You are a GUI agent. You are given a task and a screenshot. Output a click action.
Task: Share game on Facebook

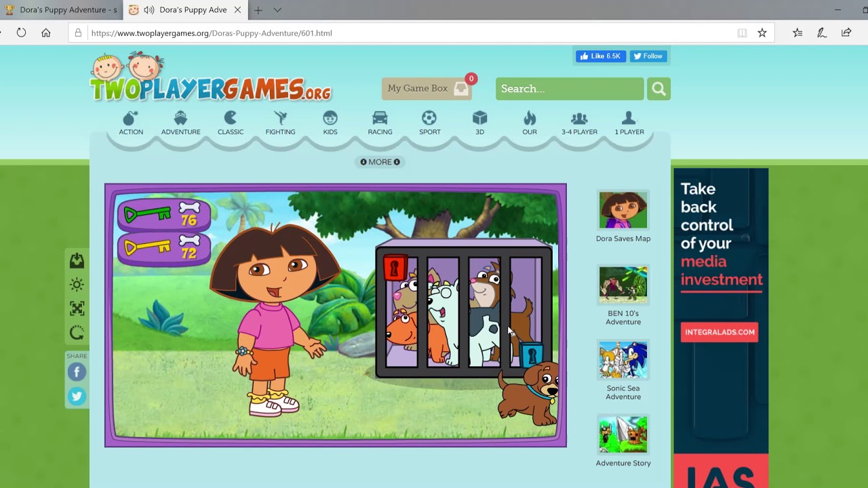click(77, 371)
